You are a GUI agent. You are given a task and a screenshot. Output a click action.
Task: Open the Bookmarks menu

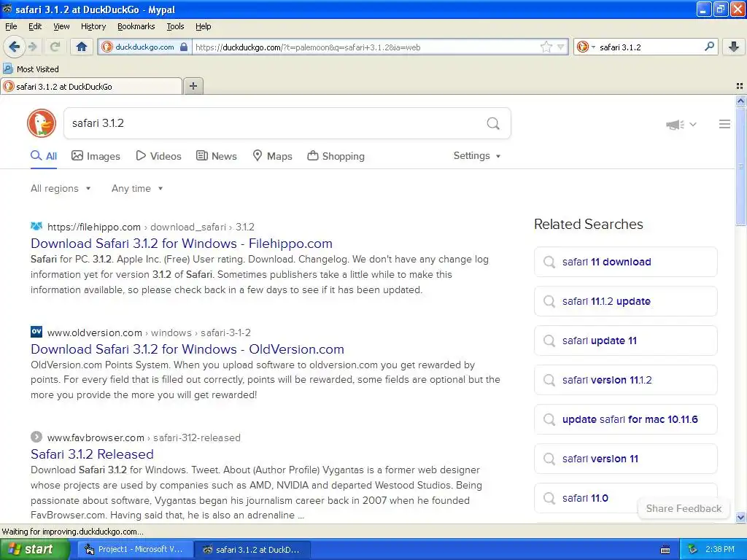(x=136, y=26)
